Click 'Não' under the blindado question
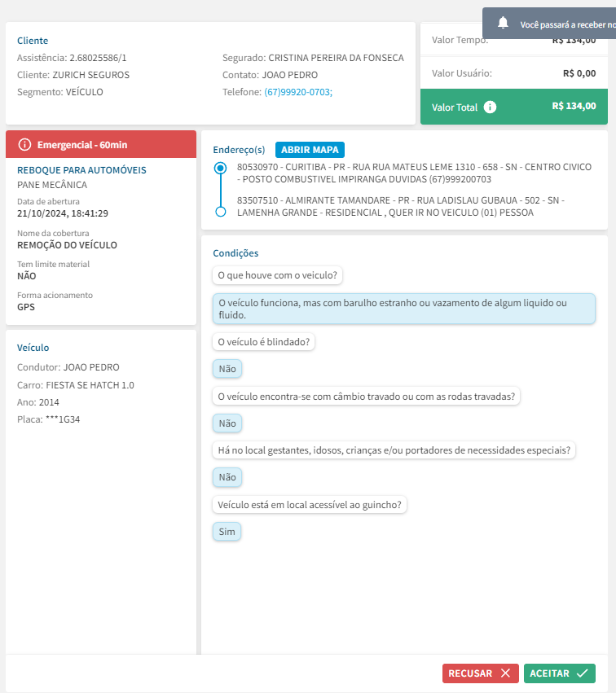Screen dimensions: 616x693 [x=227, y=369]
